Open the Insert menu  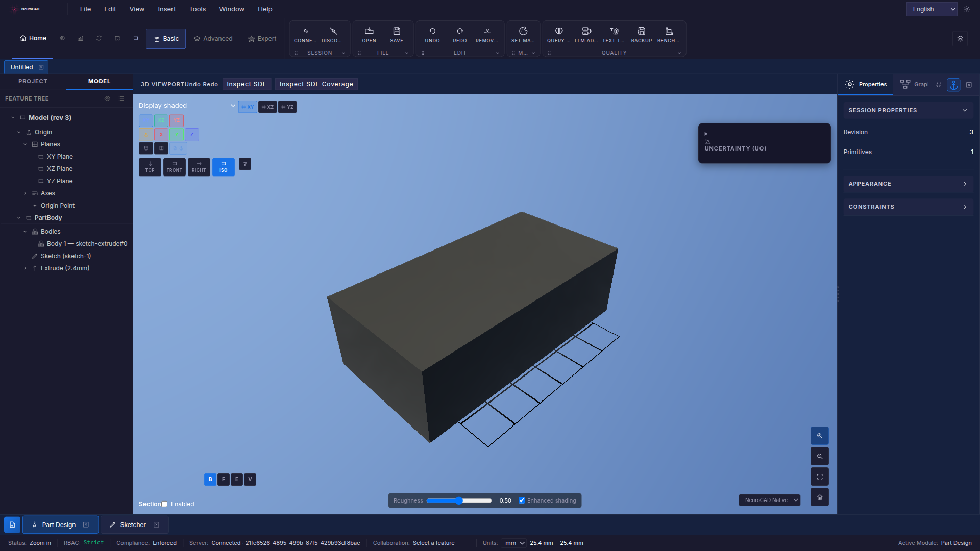click(x=166, y=9)
